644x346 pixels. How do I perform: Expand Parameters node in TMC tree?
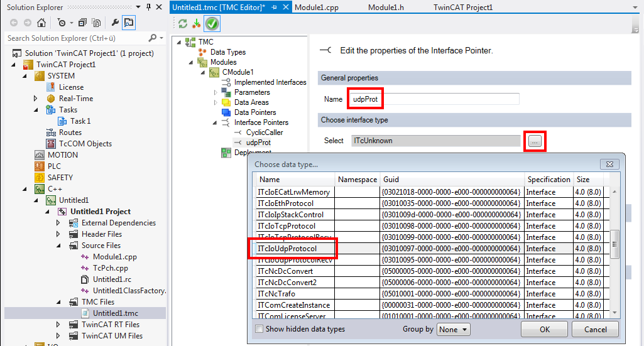[216, 92]
